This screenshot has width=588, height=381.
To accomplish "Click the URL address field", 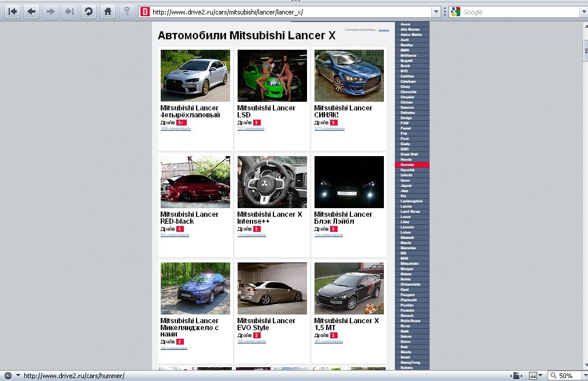I will [291, 12].
